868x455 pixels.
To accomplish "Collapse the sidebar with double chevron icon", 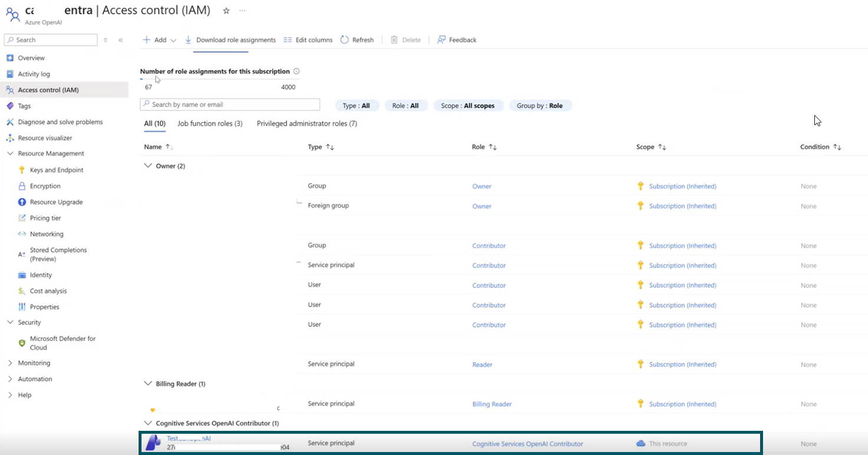I will point(120,40).
